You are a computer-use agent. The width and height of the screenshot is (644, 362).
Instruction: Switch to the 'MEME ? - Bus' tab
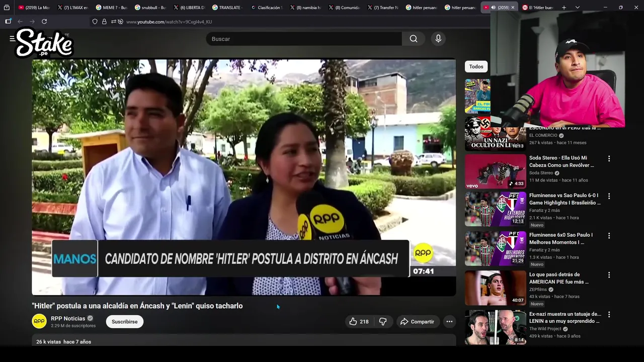(x=112, y=8)
